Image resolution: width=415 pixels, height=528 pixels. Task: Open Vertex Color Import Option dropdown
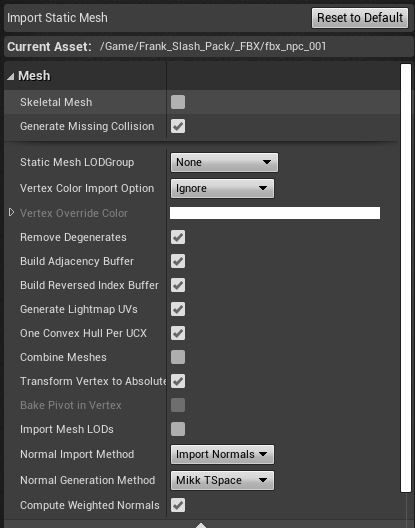click(222, 188)
